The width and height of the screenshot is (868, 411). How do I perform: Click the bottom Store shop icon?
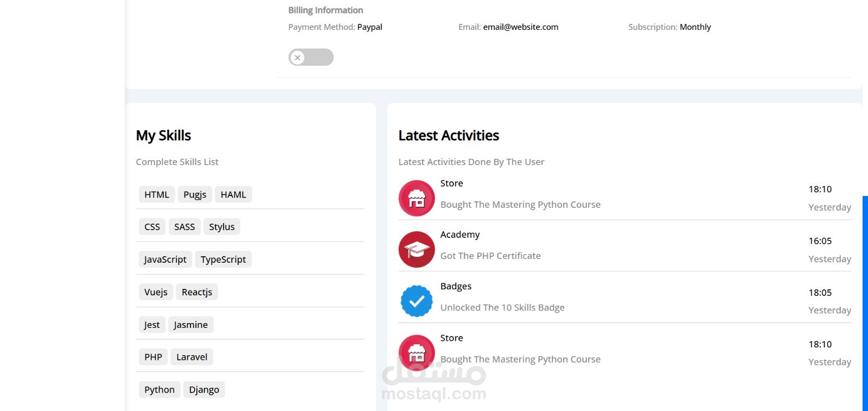click(x=417, y=352)
